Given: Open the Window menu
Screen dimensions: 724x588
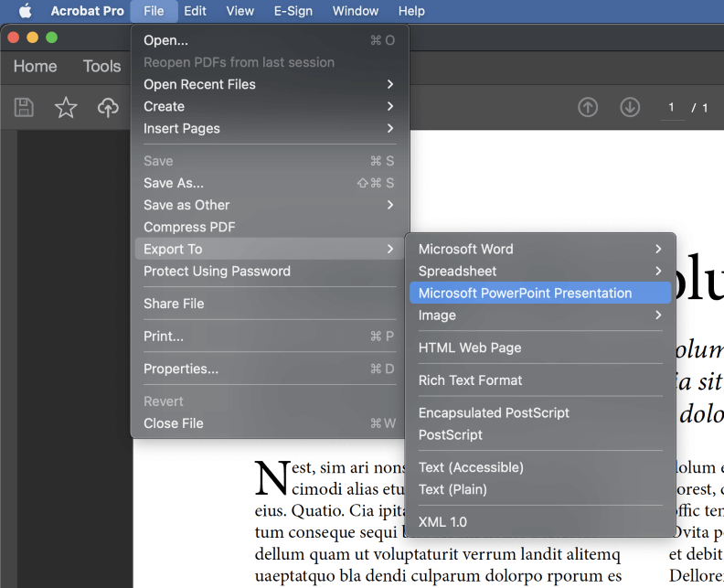Looking at the screenshot, I should click(355, 11).
